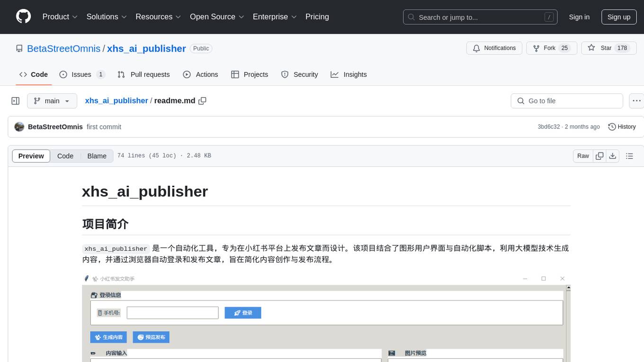This screenshot has height=362, width=644.
Task: View the file History
Action: pos(622,127)
